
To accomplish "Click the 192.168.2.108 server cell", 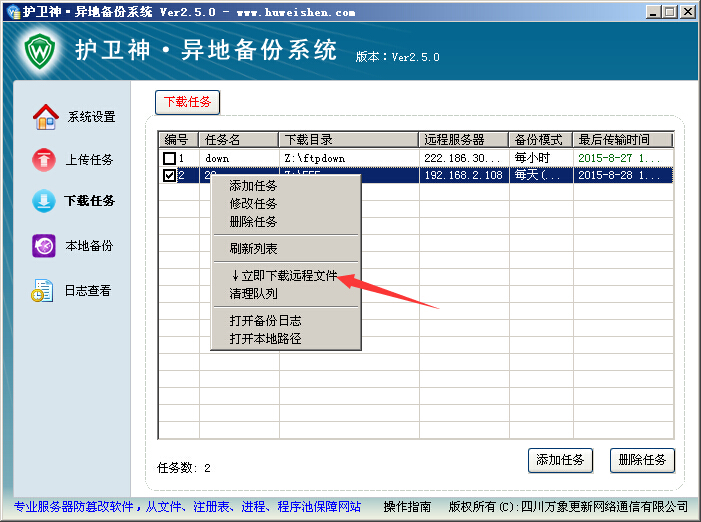I will [464, 175].
